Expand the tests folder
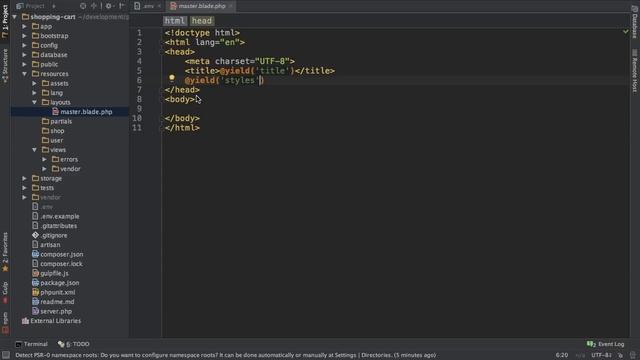Image resolution: width=640 pixels, height=360 pixels. point(24,188)
